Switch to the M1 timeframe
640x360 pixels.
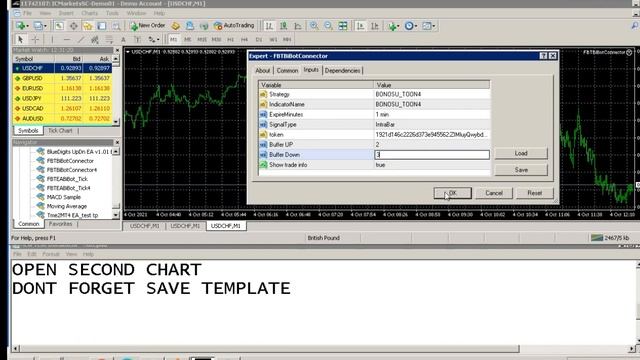173,40
